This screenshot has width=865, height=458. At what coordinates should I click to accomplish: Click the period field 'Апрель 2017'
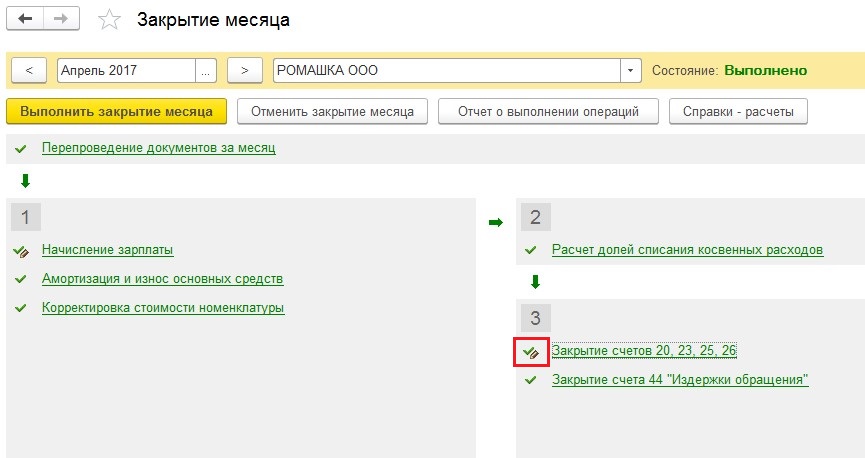[126, 71]
